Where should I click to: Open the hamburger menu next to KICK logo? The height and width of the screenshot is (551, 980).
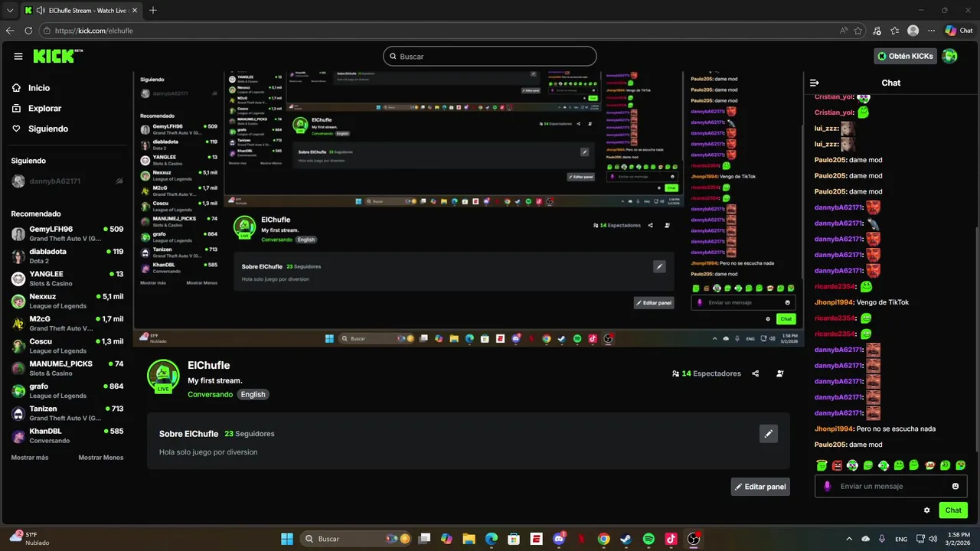coord(18,56)
